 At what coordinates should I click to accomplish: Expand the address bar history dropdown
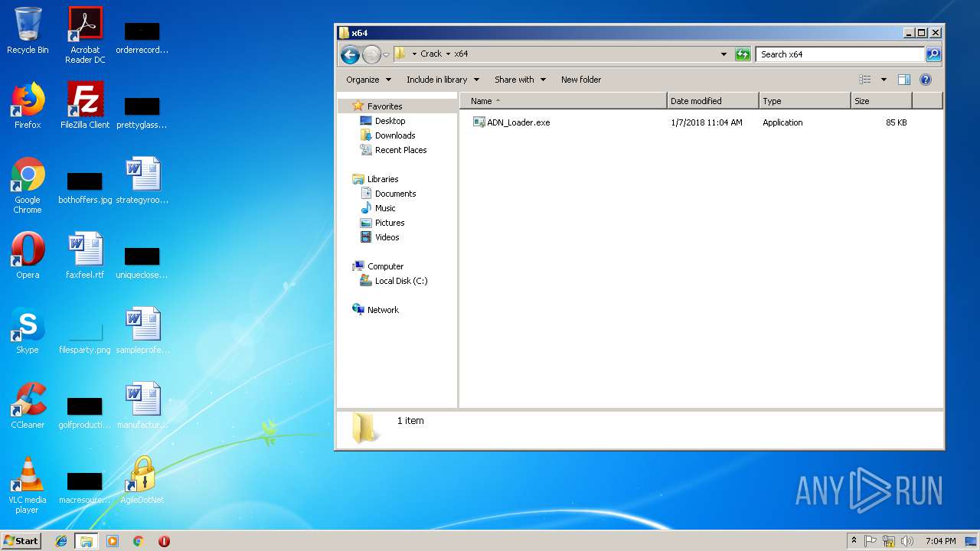(724, 54)
